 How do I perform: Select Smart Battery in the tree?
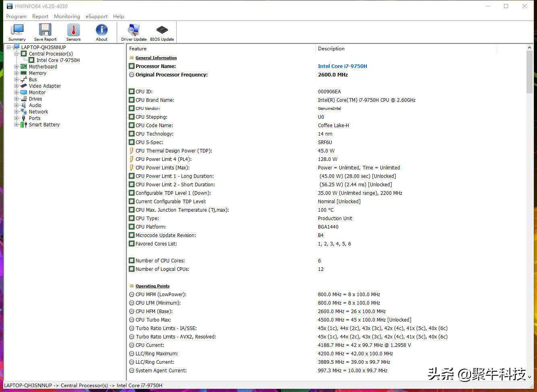(x=44, y=125)
